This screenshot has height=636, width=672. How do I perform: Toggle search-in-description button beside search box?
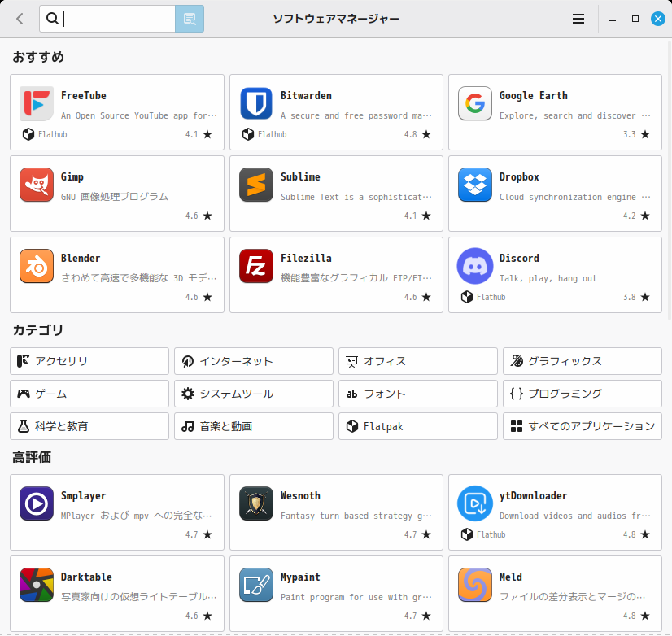(190, 19)
